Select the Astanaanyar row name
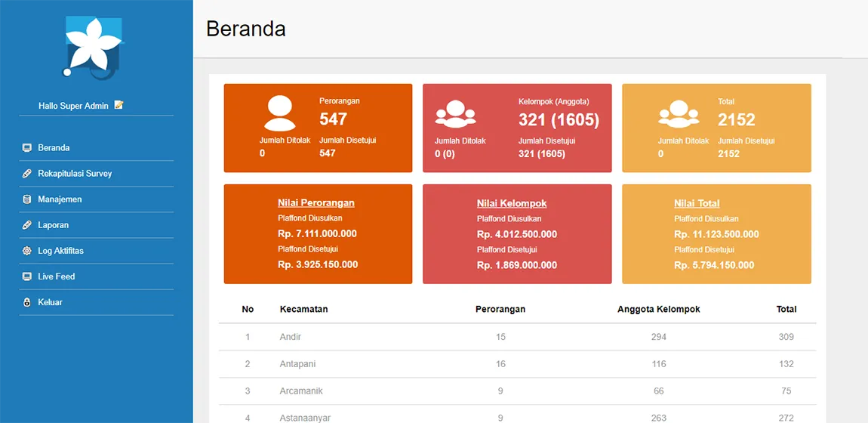Image resolution: width=868 pixels, height=423 pixels. [306, 418]
